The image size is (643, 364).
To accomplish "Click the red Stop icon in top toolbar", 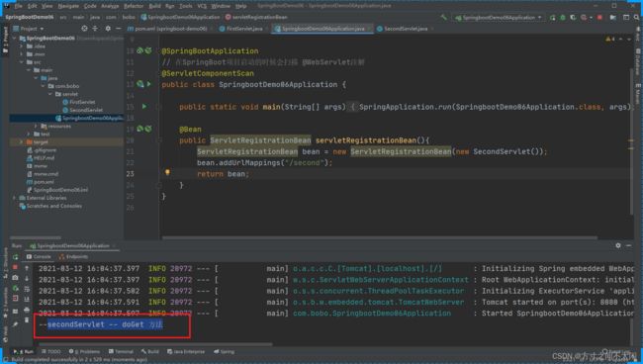I will tap(599, 18).
